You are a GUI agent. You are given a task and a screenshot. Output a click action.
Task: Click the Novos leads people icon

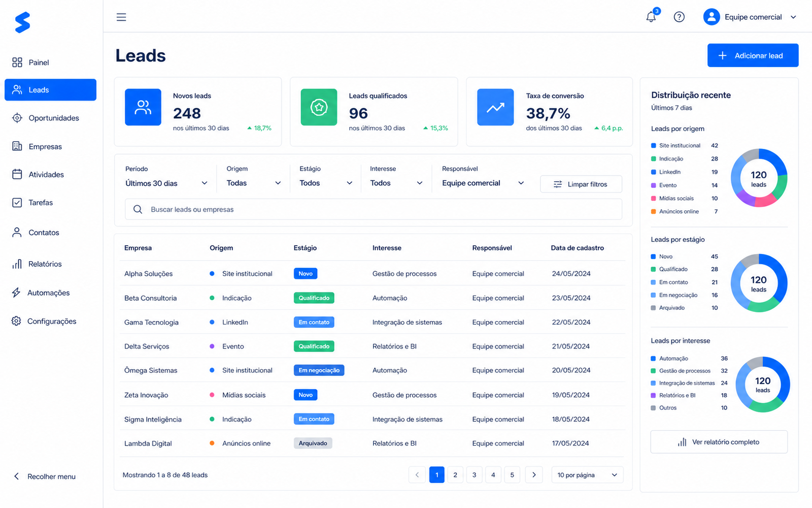point(143,107)
